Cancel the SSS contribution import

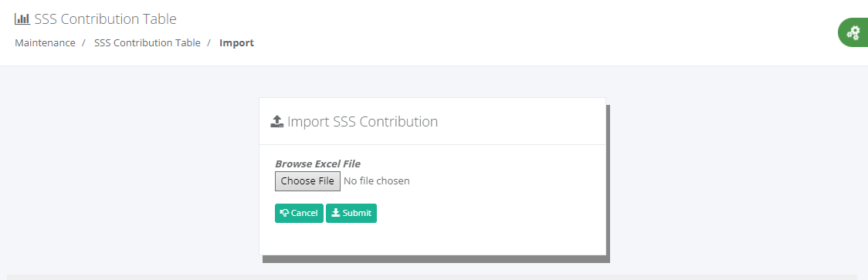(299, 213)
